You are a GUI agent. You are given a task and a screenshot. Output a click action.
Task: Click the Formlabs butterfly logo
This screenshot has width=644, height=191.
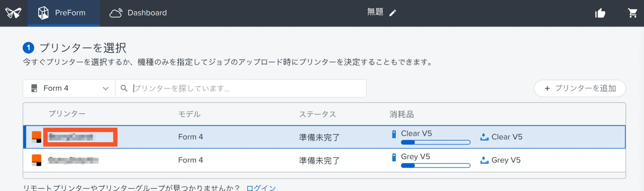(13, 13)
